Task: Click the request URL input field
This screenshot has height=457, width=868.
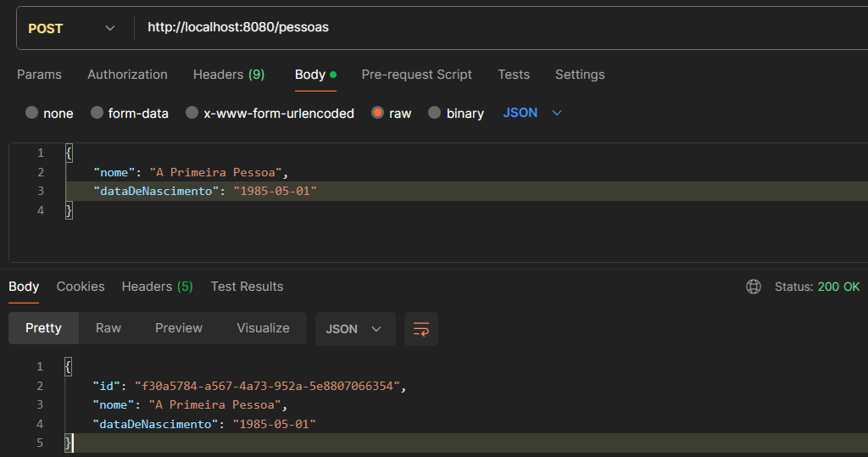Action: [492, 28]
